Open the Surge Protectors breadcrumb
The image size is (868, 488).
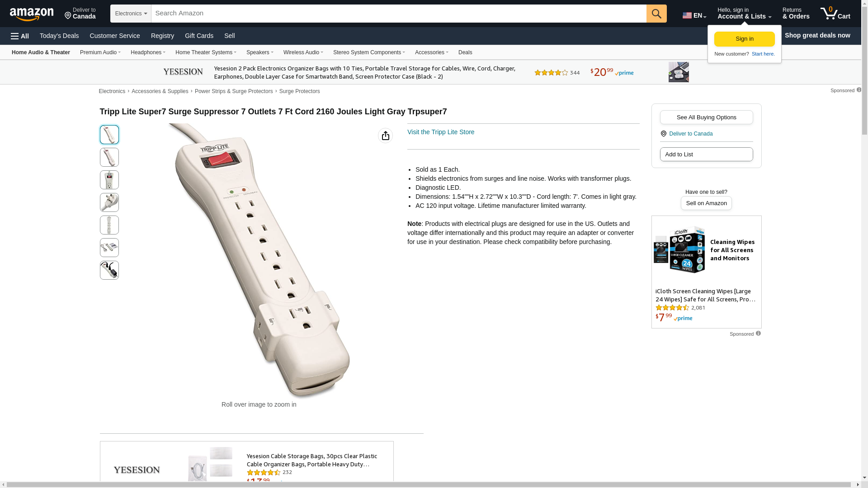coord(299,91)
